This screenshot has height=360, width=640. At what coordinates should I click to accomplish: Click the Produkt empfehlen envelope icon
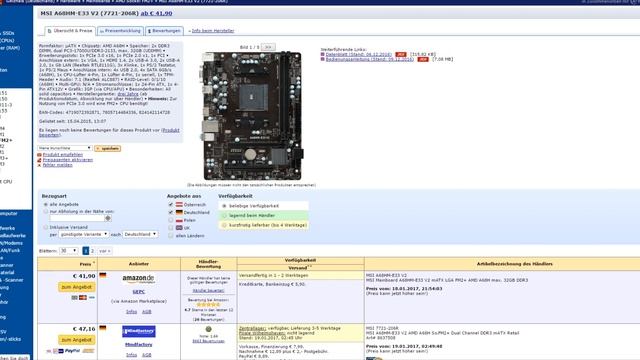(40, 155)
